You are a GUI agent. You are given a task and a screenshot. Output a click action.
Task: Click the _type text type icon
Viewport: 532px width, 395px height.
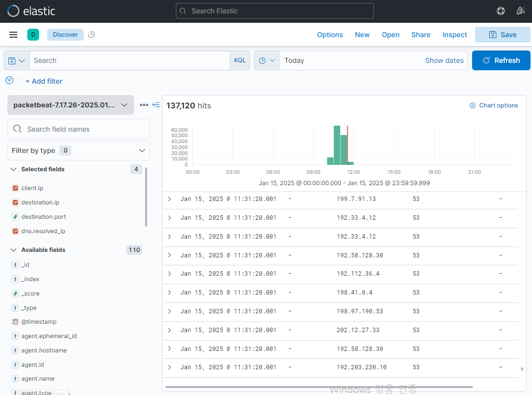coord(15,308)
